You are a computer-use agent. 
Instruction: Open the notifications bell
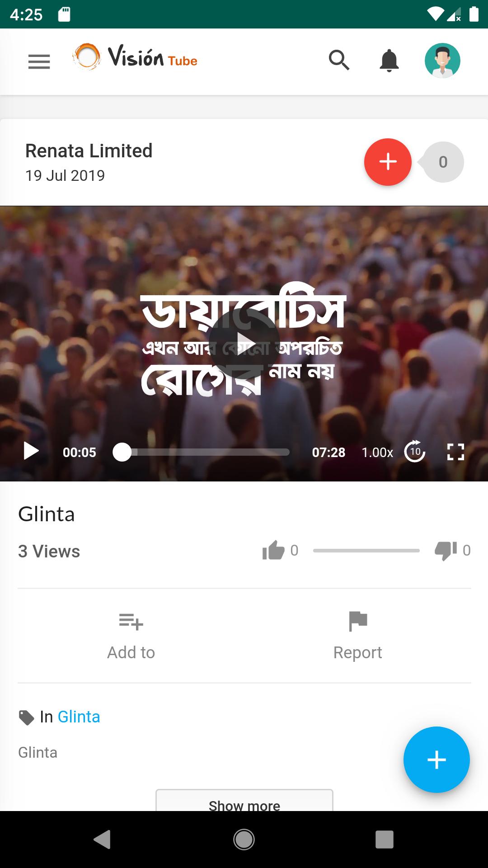[x=389, y=61]
